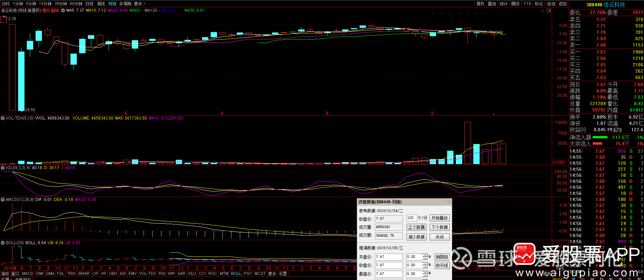Click the 模拟 翻转 label near stock name

pyautogui.click(x=51, y=10)
